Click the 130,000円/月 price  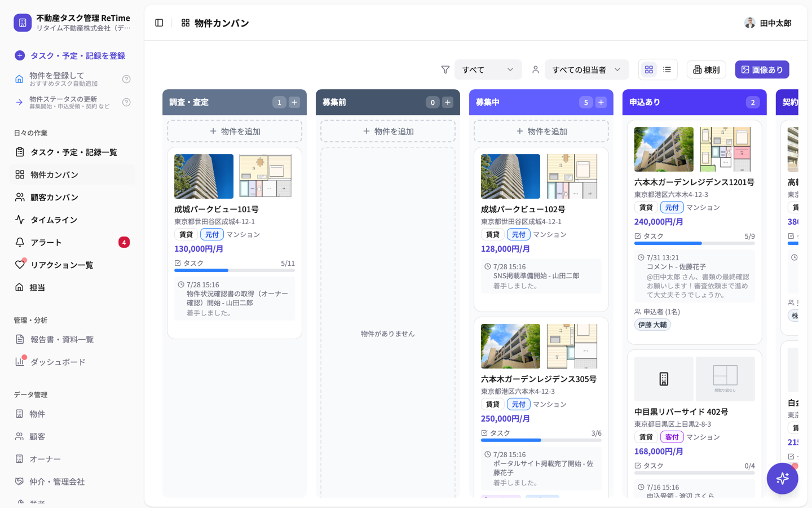(198, 249)
